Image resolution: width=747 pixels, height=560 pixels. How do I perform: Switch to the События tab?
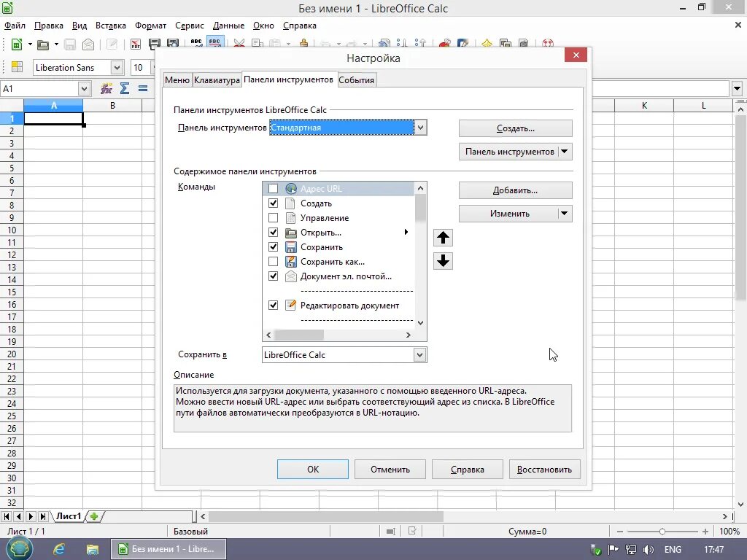click(x=356, y=80)
